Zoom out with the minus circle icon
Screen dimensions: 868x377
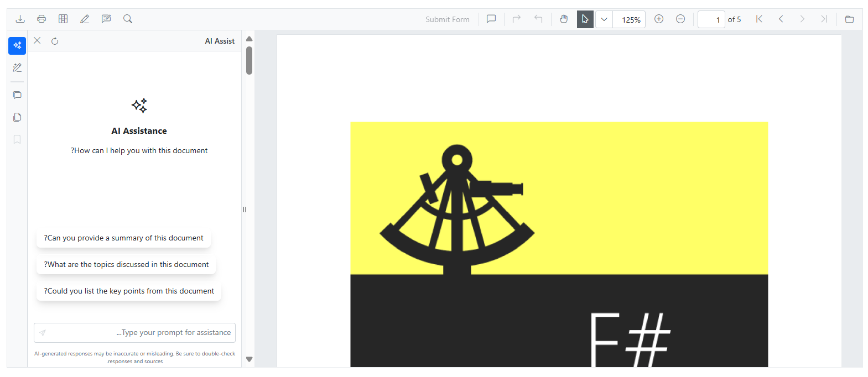coord(680,19)
